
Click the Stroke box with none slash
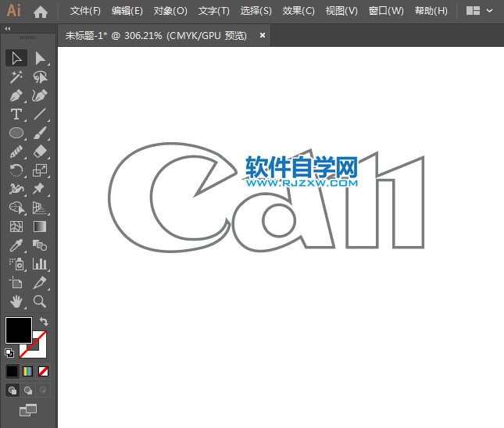39,350
